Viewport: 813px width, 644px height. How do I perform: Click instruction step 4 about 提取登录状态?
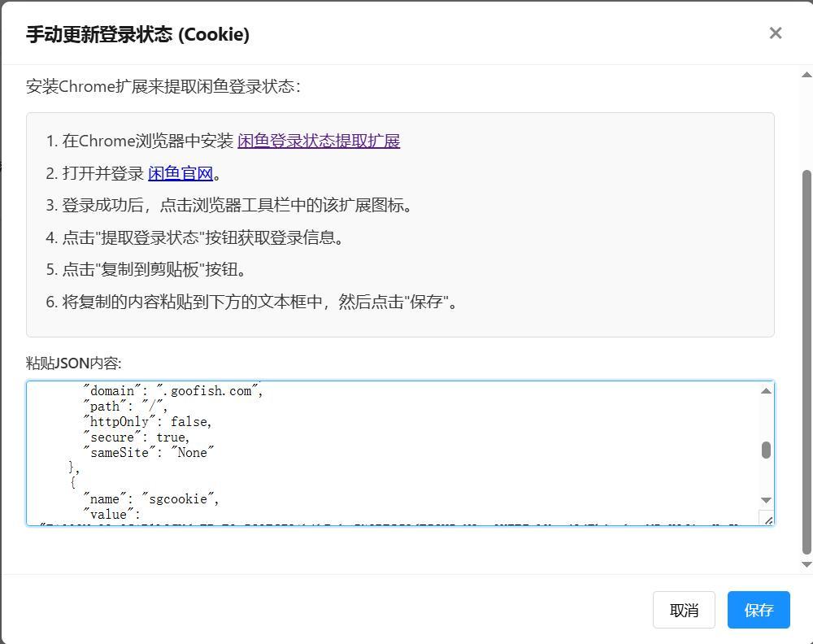pyautogui.click(x=195, y=237)
